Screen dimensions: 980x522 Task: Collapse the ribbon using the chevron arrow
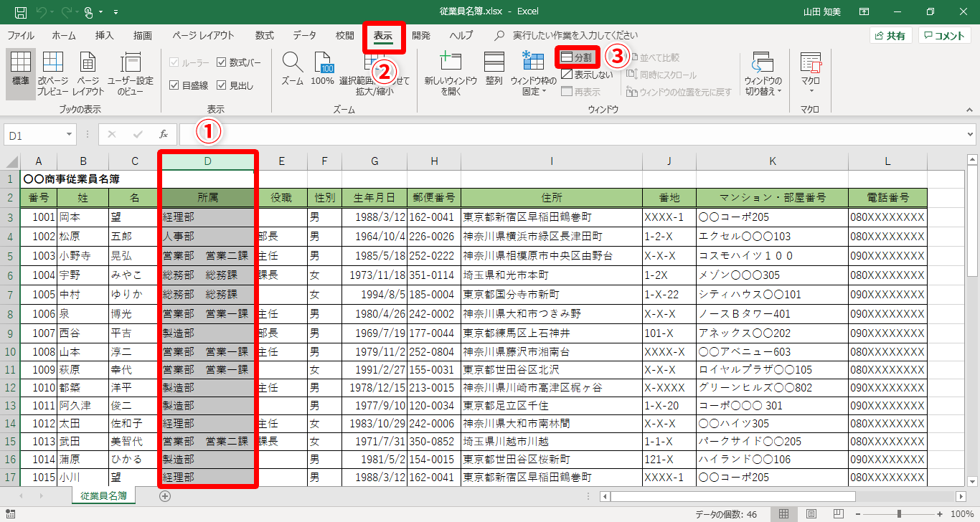(970, 110)
